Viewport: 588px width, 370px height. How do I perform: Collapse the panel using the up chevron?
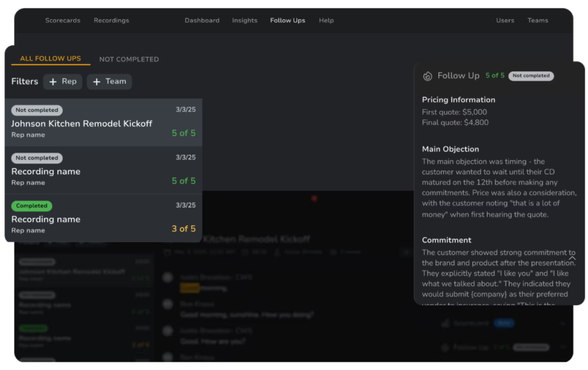pos(572,258)
